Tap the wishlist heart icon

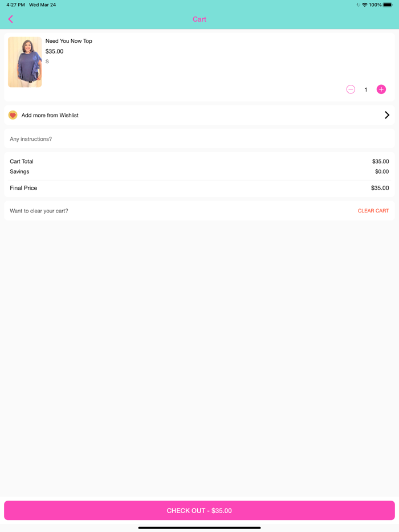[x=13, y=115]
